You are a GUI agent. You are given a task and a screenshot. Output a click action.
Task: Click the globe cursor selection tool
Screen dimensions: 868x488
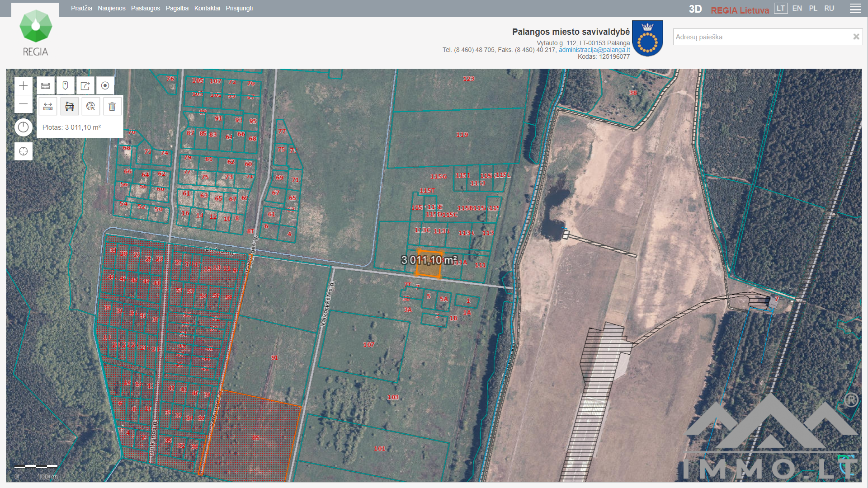(x=91, y=107)
